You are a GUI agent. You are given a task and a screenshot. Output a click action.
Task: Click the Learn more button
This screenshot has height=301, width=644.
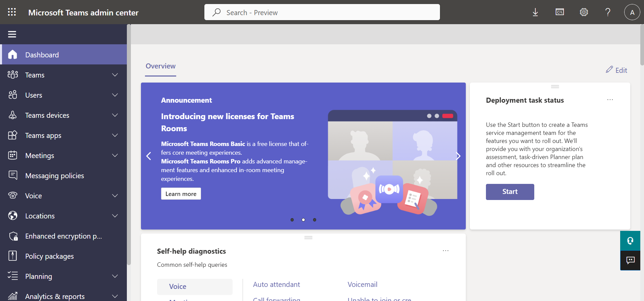(x=181, y=194)
